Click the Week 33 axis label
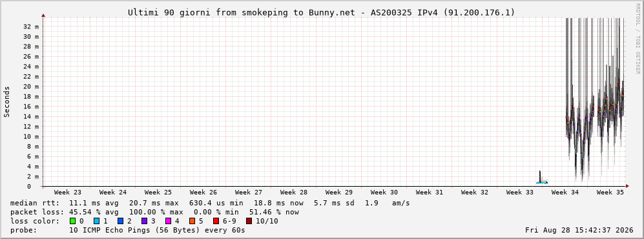Screen dimensions: 644x239 (x=519, y=192)
